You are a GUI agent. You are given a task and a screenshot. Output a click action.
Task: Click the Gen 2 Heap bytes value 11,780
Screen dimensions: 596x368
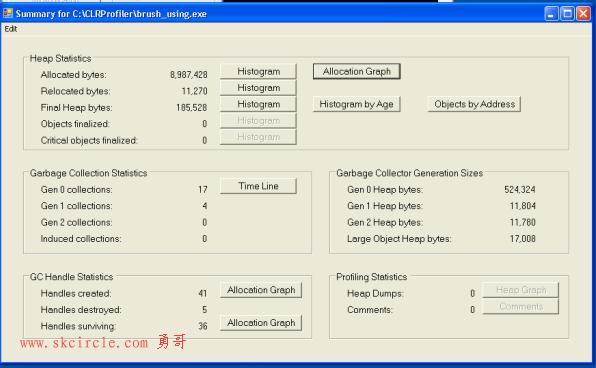(522, 222)
